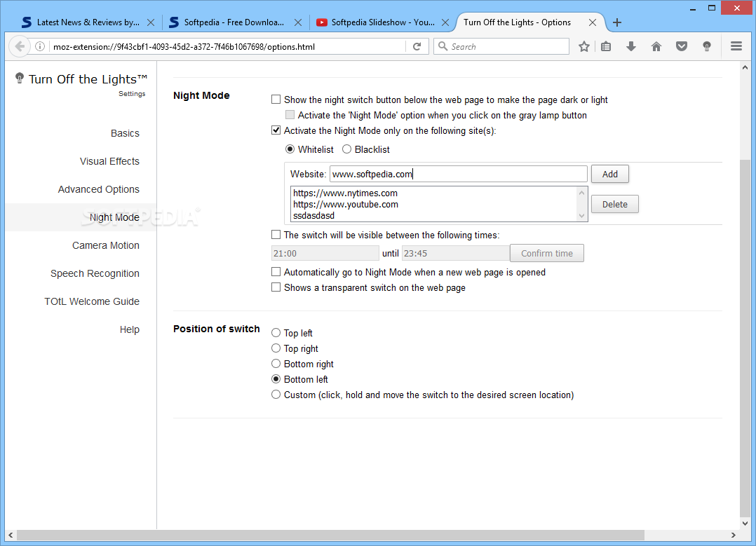The image size is (756, 546).
Task: Select the Blacklist radio option
Action: coord(346,149)
